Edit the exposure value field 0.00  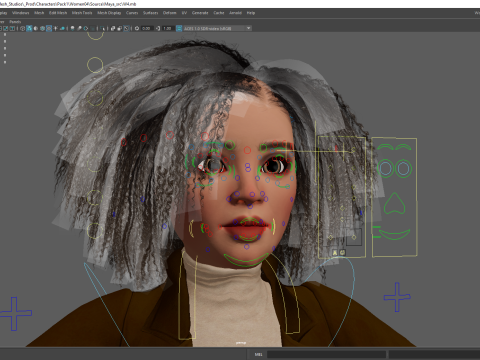147,28
